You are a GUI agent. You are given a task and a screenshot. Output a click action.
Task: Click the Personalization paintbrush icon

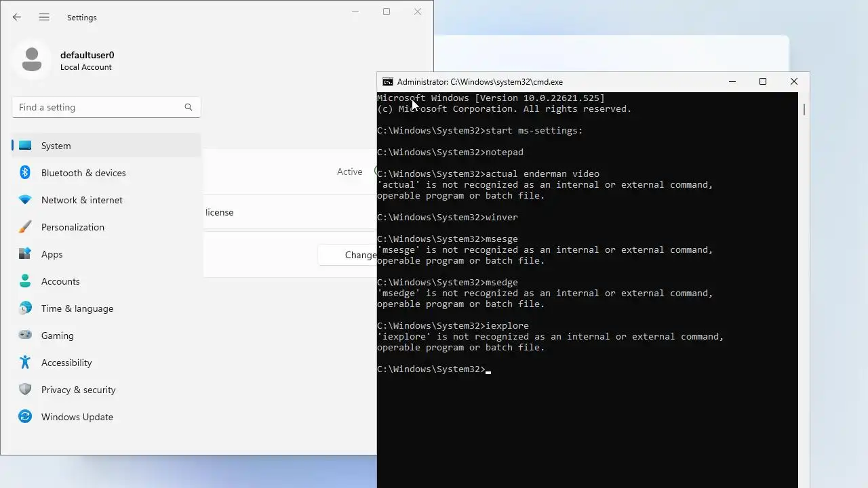(x=25, y=226)
